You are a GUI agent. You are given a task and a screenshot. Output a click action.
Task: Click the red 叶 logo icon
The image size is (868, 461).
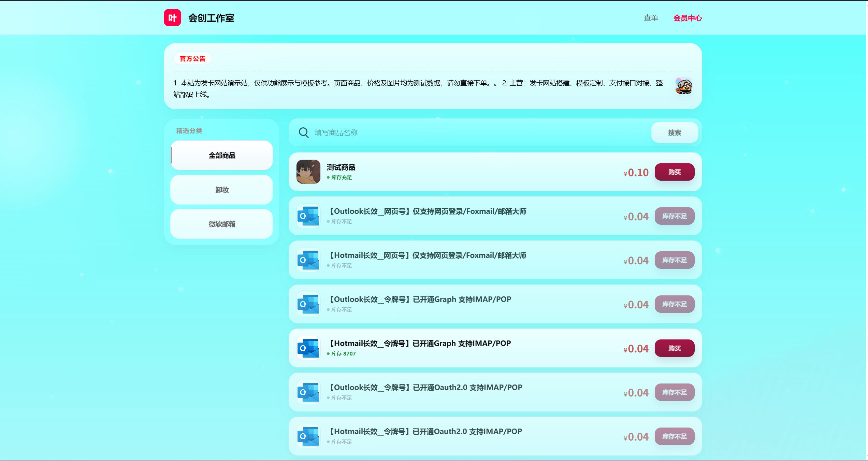pyautogui.click(x=172, y=18)
